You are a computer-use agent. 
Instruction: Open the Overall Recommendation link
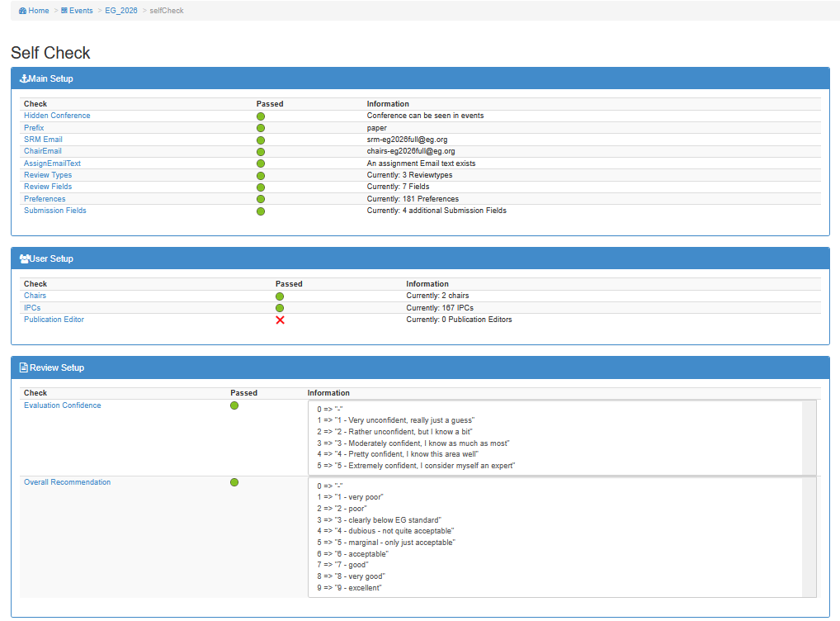point(67,482)
